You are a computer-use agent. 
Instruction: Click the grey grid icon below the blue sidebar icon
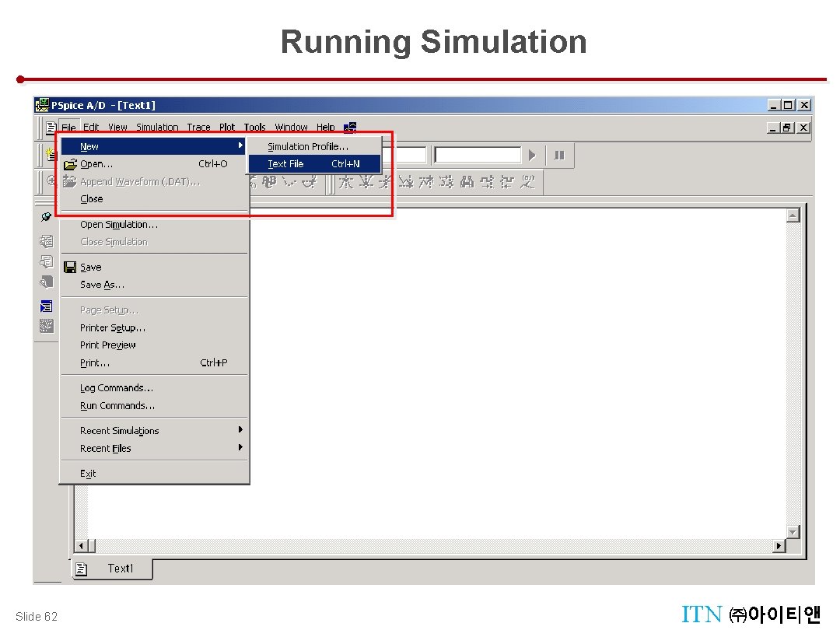coord(47,326)
